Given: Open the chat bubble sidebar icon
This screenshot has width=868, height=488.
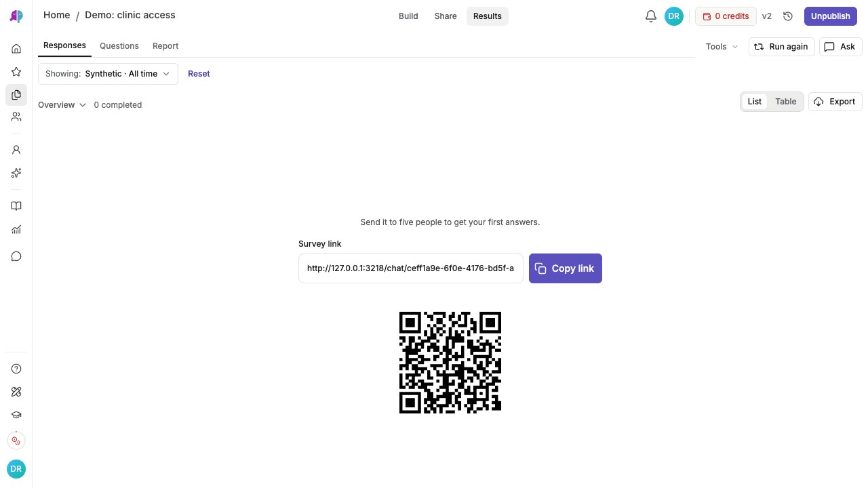Looking at the screenshot, I should pos(16,256).
